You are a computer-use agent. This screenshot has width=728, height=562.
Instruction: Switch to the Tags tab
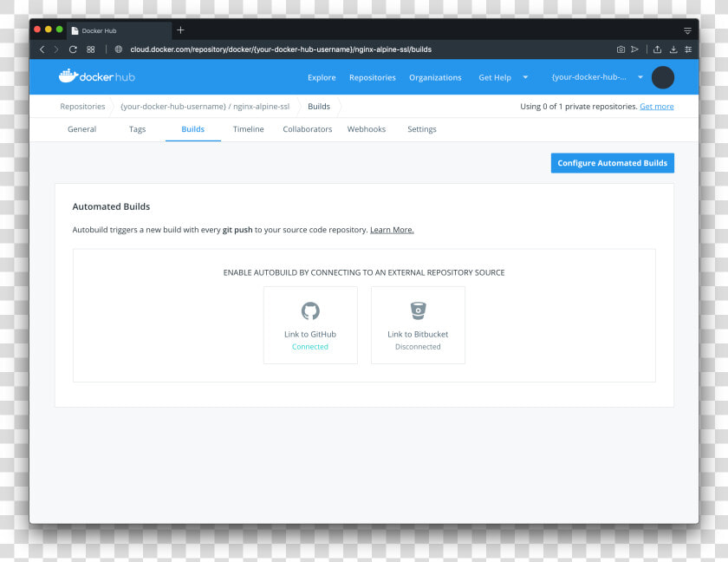[x=137, y=129]
